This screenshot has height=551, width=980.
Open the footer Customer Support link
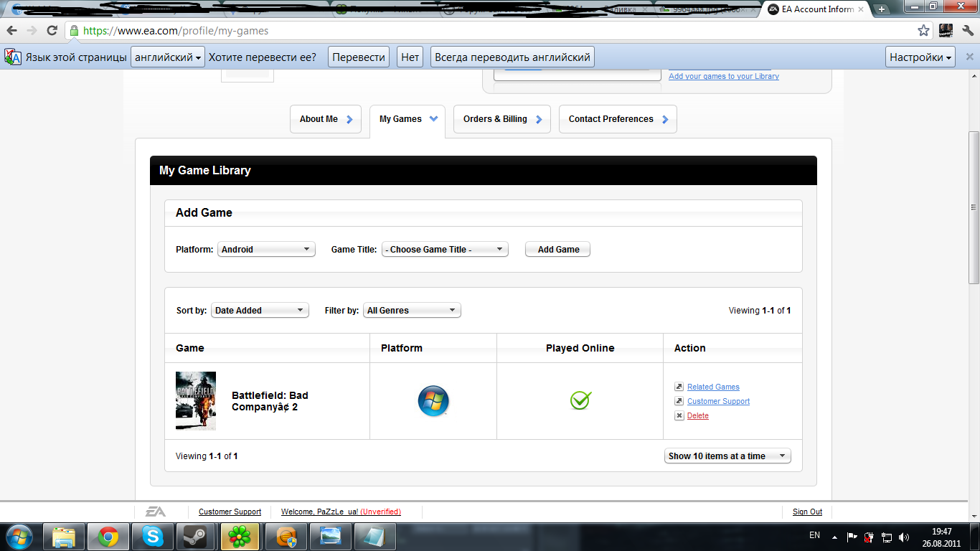point(230,512)
